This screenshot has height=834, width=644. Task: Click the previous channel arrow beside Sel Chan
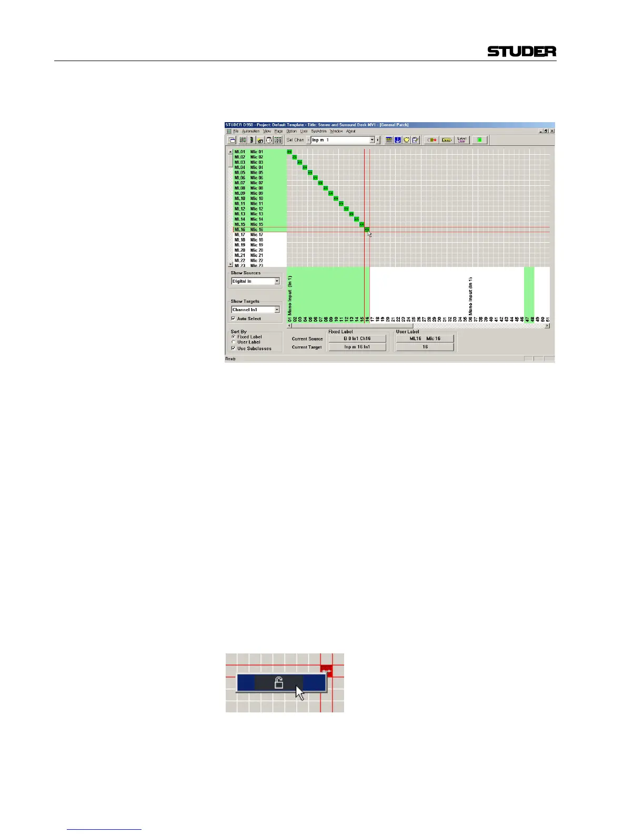click(x=308, y=140)
